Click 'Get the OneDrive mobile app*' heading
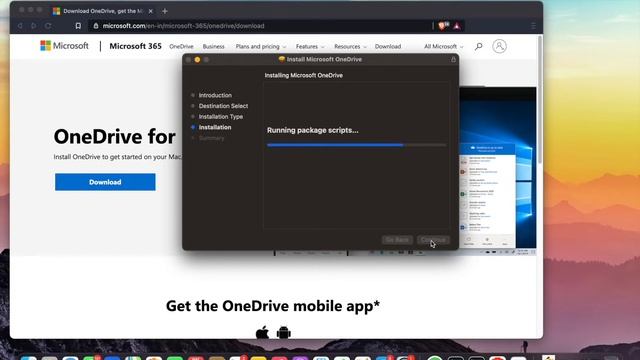Image resolution: width=640 pixels, height=360 pixels. [273, 306]
